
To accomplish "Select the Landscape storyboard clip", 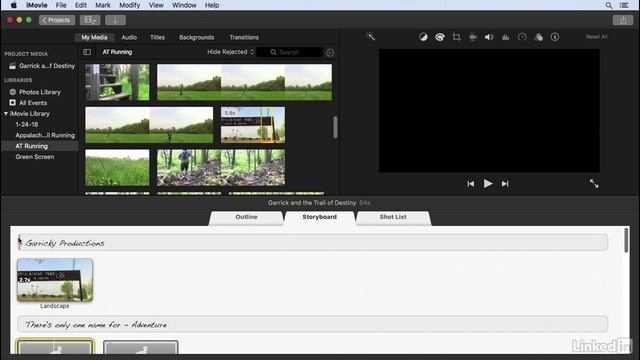I will click(55, 280).
